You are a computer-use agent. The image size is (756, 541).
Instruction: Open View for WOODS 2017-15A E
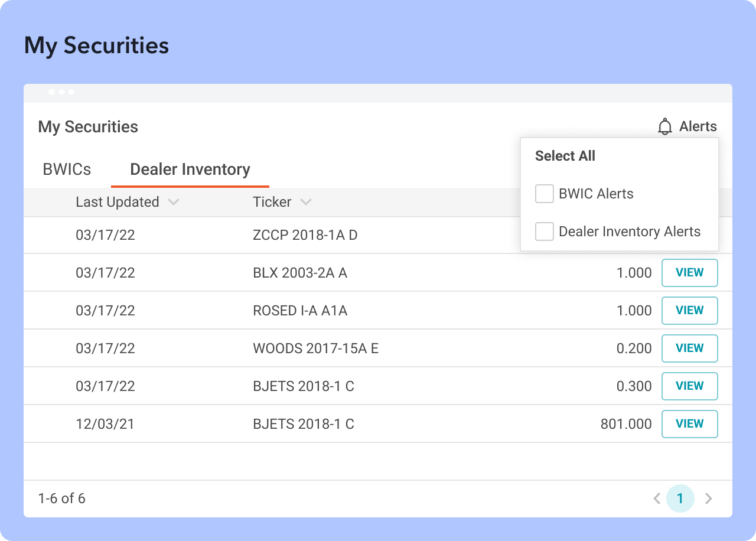[689, 348]
